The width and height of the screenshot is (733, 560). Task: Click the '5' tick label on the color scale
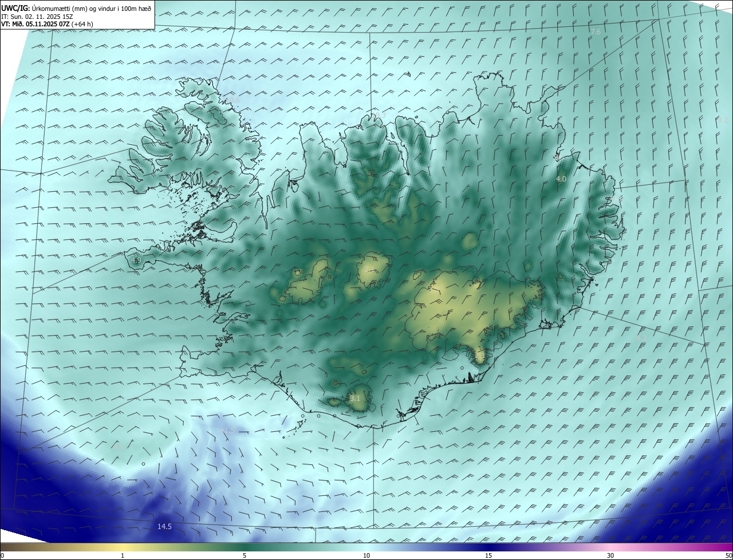click(x=245, y=555)
